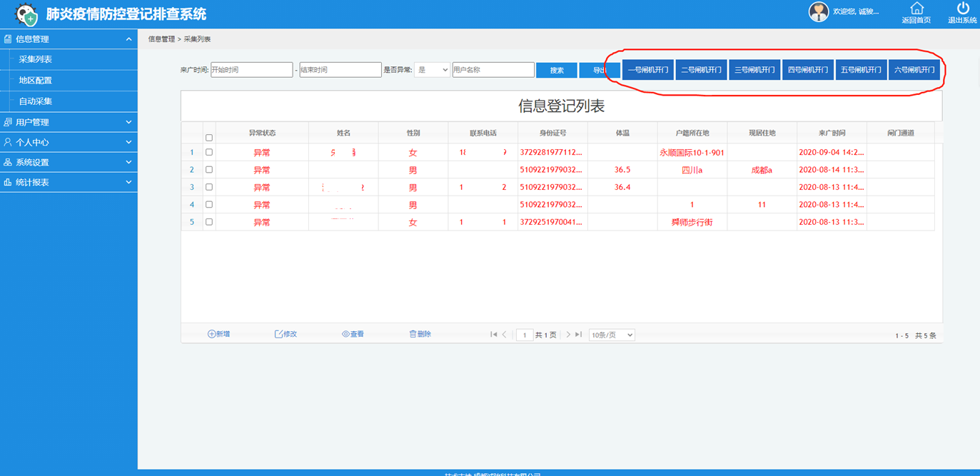
Task: Click the 查看 eye icon
Action: [345, 334]
